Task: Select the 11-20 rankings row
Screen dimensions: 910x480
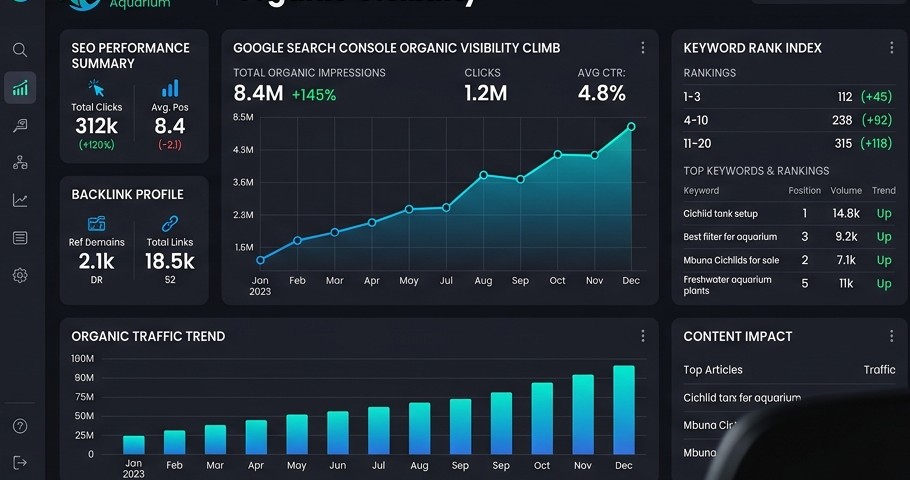Action: (788, 143)
